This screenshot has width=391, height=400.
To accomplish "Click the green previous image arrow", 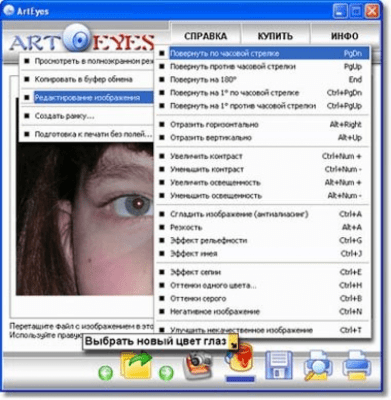I will coord(106,372).
